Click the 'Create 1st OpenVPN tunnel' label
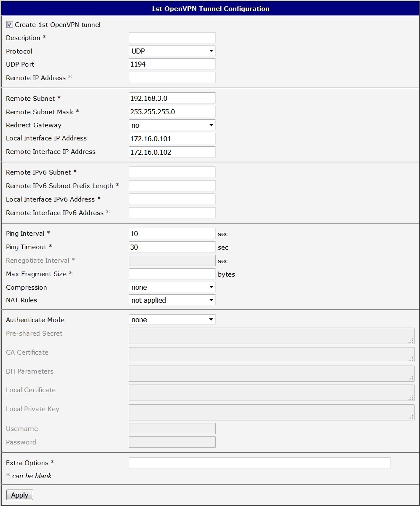Image resolution: width=420 pixels, height=506 pixels. click(58, 25)
